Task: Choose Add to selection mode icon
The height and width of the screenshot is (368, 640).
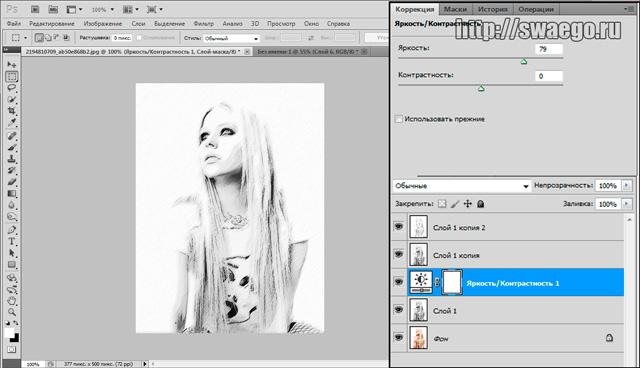Action: coord(48,38)
